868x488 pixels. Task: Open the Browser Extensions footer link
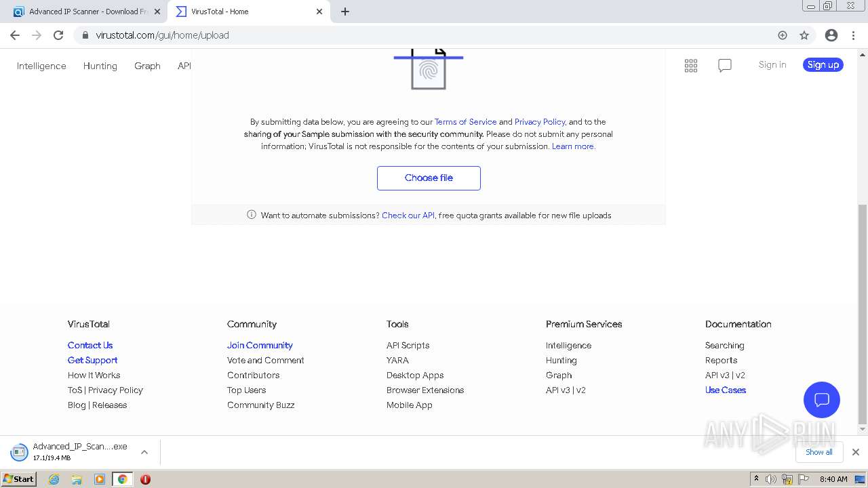tap(425, 390)
